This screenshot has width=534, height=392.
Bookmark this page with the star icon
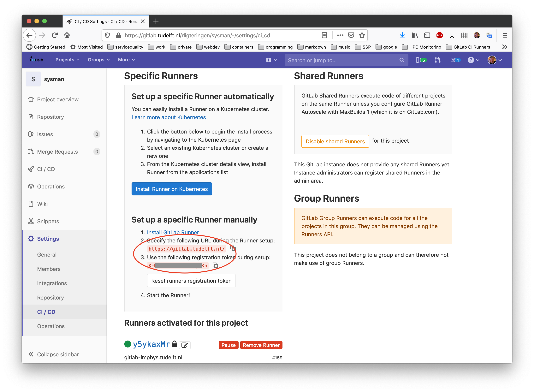tap(362, 35)
